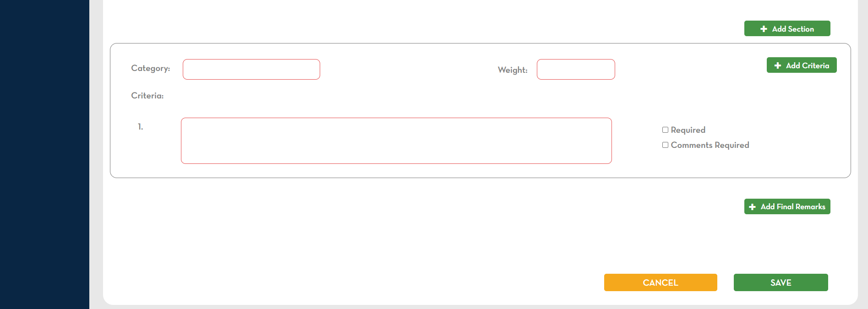The image size is (868, 309).
Task: Add a new section with Add Section
Action: pos(787,28)
